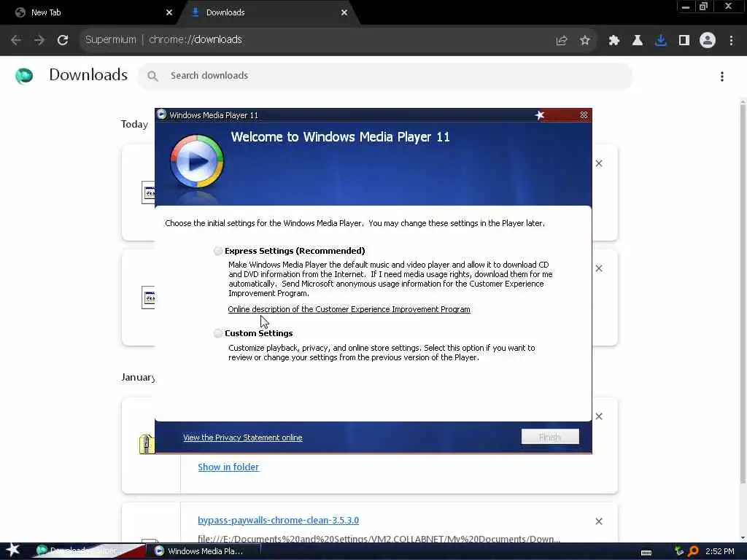Click the magnifier icon in search downloads
Image resolution: width=747 pixels, height=560 pixels.
(x=152, y=76)
